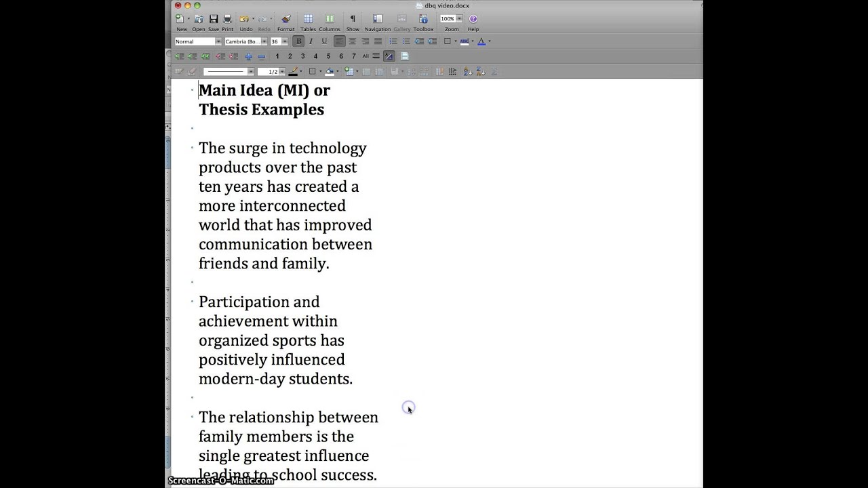Screen dimensions: 868x488
Task: Open the Cambria font dropdown
Action: click(x=264, y=41)
